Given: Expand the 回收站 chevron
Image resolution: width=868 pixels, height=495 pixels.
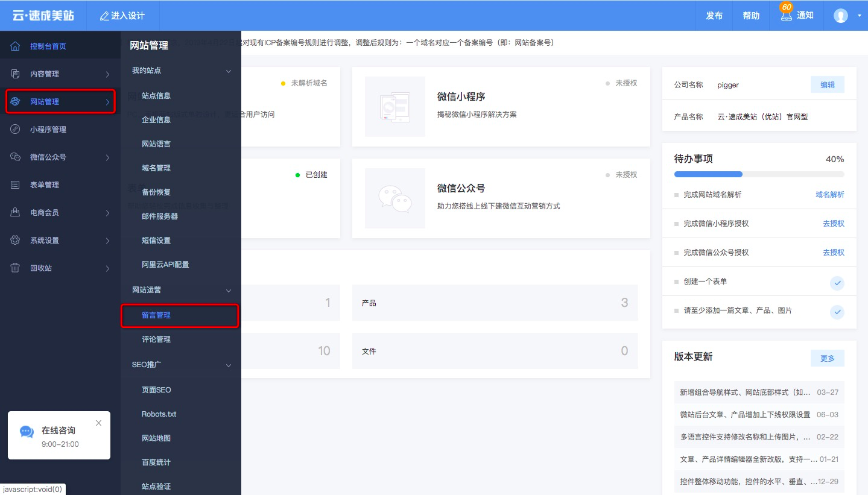Looking at the screenshot, I should tap(107, 268).
